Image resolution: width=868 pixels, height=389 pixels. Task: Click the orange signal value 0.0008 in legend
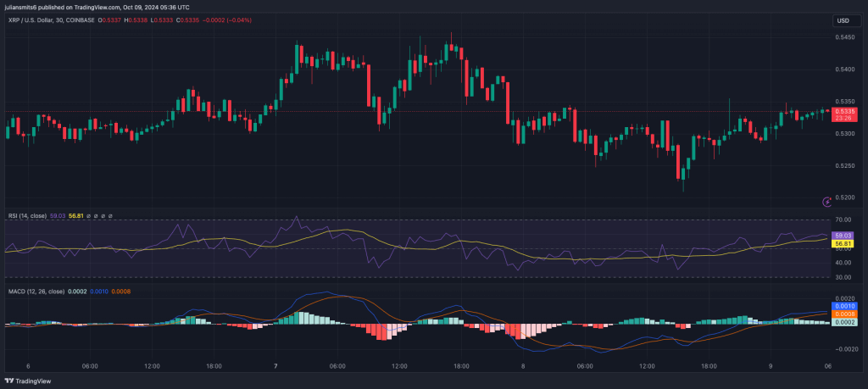click(x=121, y=291)
